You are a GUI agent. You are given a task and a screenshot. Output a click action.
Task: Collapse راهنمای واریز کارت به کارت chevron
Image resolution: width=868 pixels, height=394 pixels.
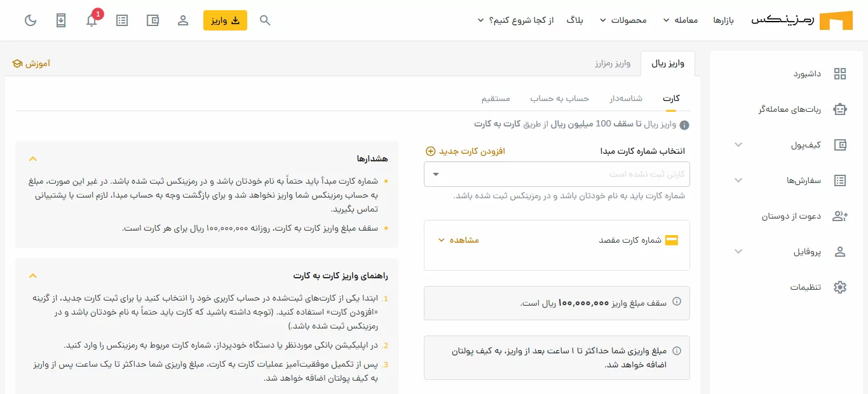pos(33,276)
